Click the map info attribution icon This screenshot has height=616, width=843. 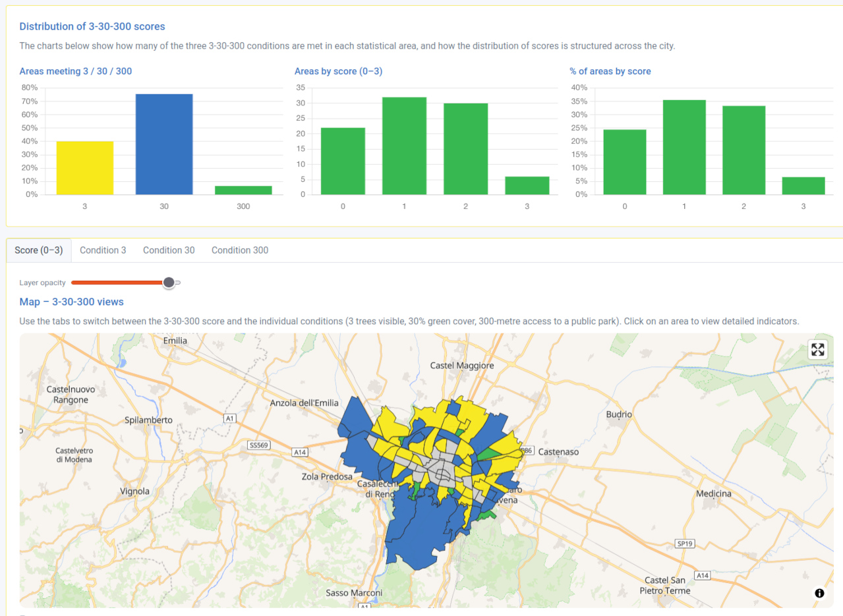pyautogui.click(x=819, y=593)
